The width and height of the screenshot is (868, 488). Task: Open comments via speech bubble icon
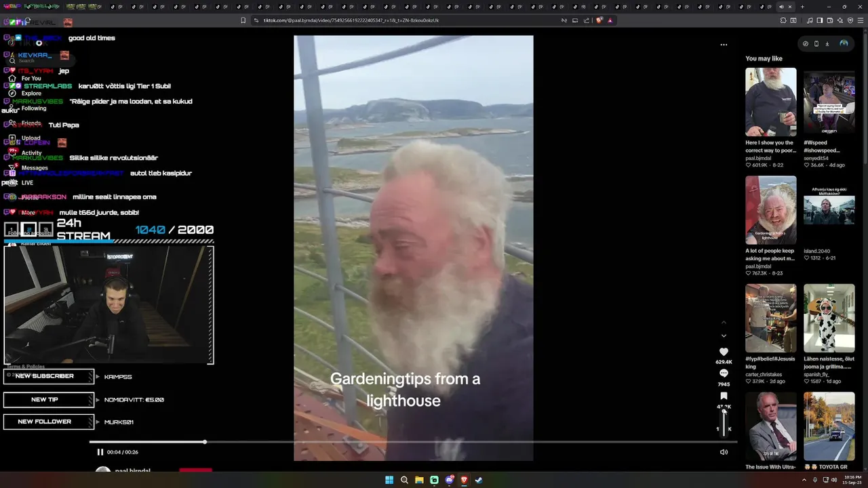[724, 373]
